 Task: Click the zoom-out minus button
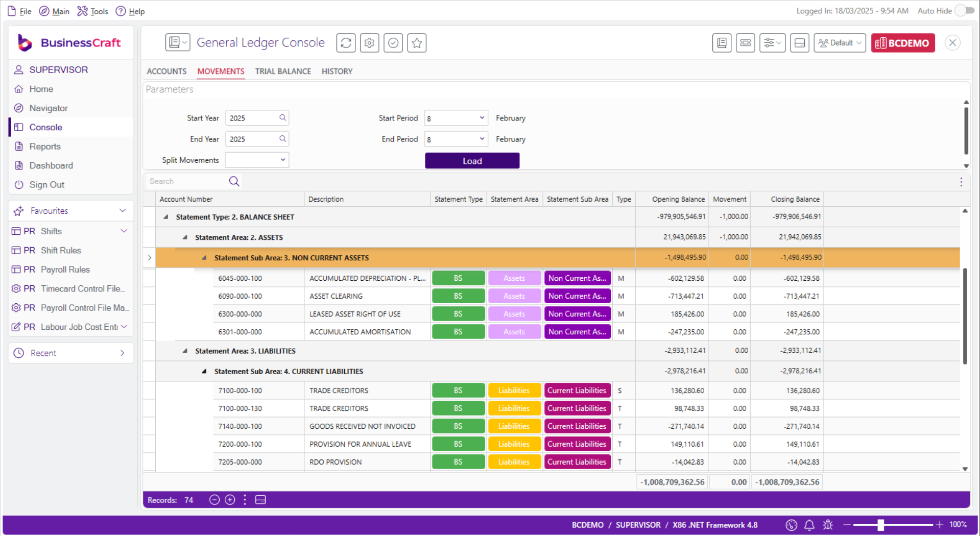coord(847,525)
